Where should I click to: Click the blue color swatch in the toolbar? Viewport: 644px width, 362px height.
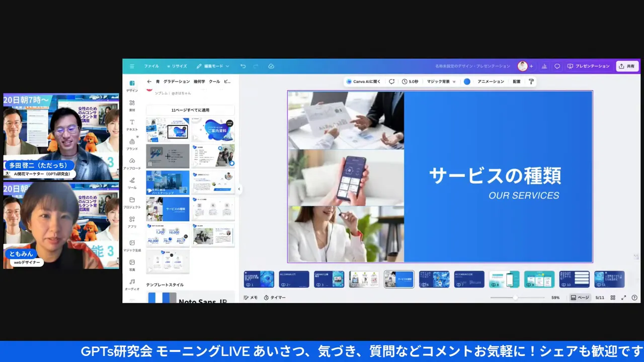[x=467, y=81]
